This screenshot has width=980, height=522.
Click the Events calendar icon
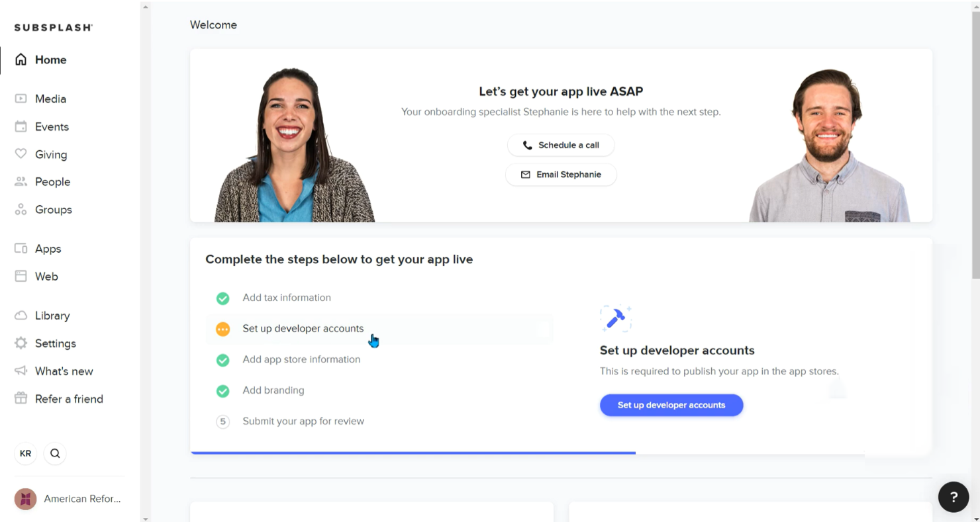21,126
